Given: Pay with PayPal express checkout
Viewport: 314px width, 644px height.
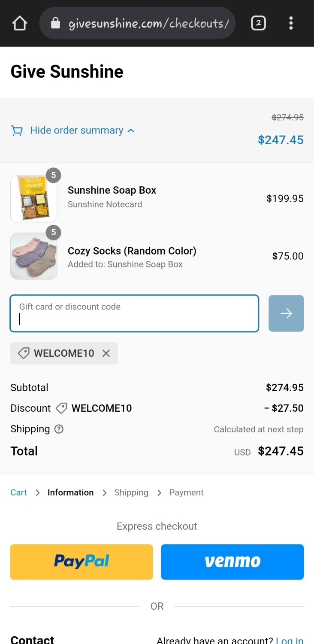Looking at the screenshot, I should pos(82,562).
